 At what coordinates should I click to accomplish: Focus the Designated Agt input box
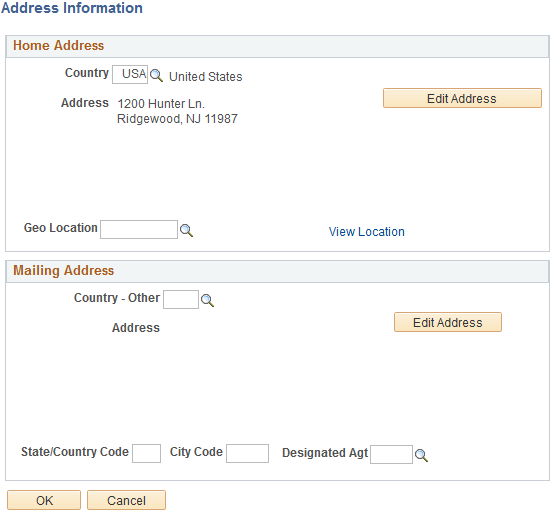(391, 454)
